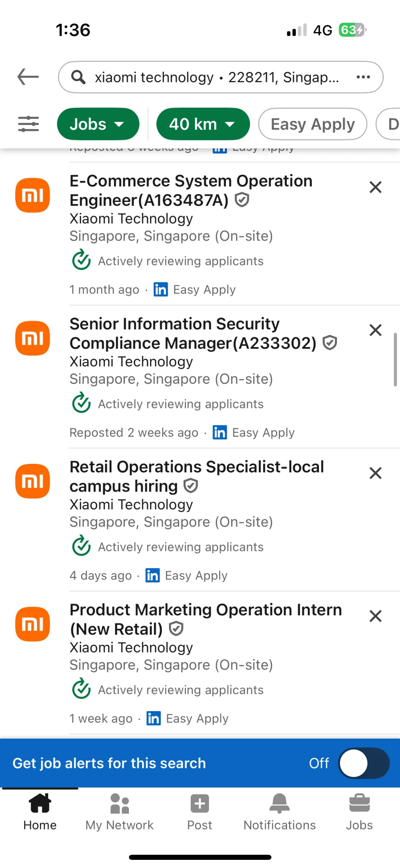400x868 pixels.
Task: Dismiss the Retail Operations Specialist job
Action: (x=375, y=473)
